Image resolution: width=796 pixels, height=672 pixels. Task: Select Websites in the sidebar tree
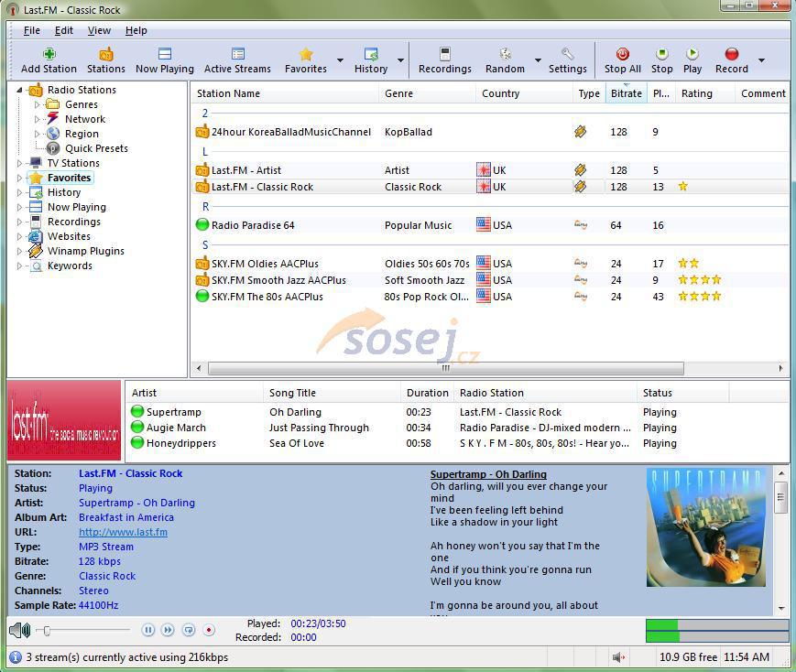tap(69, 236)
